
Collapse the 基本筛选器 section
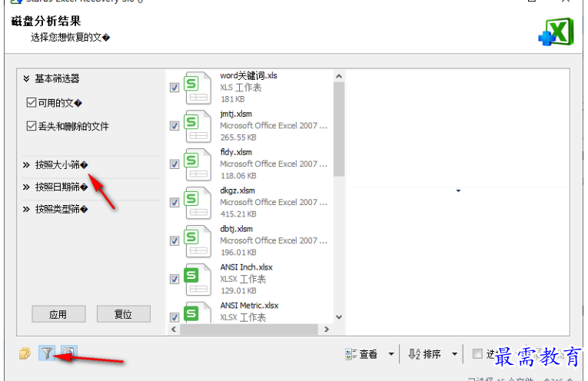click(x=26, y=78)
